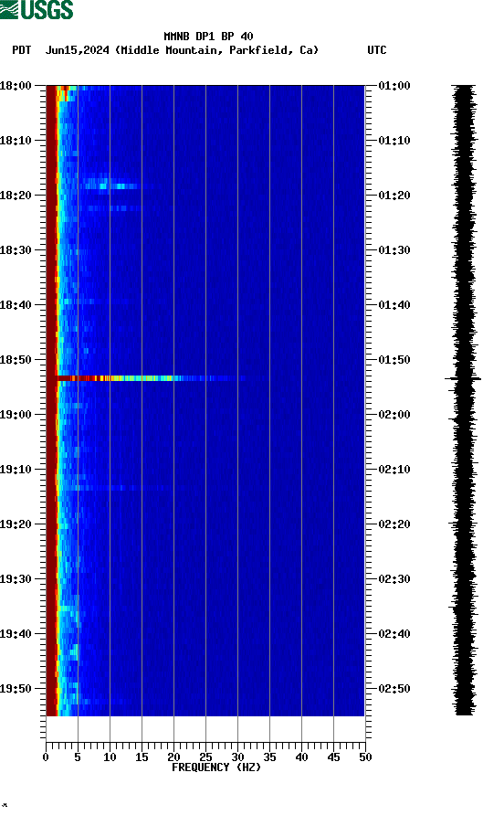Click the '01:40' UTC time label
This screenshot has height=815, width=504.
[x=394, y=304]
